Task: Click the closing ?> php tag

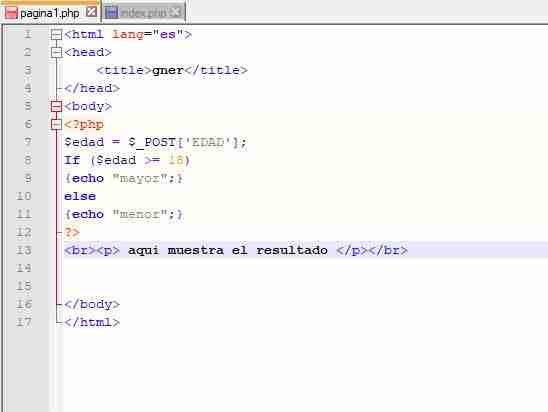Action: 72,232
